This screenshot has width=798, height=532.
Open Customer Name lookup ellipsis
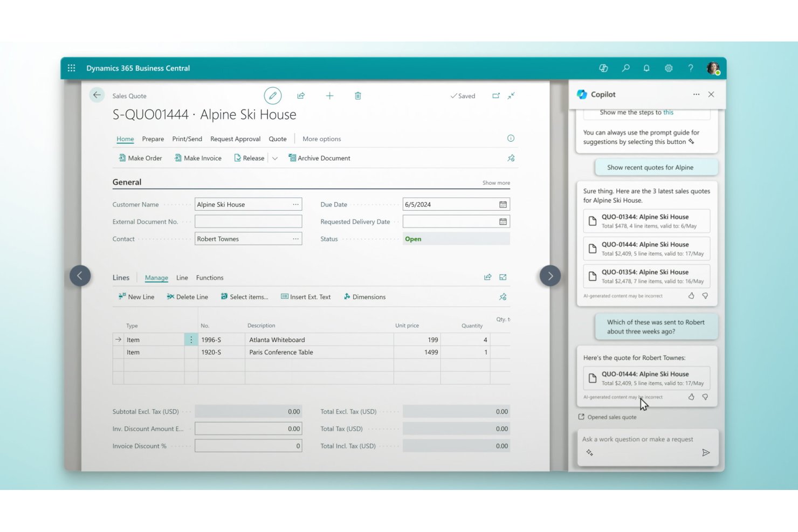[295, 204]
